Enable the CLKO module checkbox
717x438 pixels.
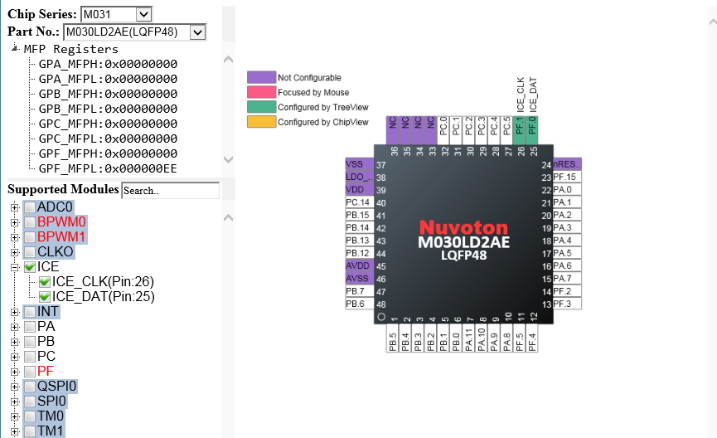(x=30, y=252)
